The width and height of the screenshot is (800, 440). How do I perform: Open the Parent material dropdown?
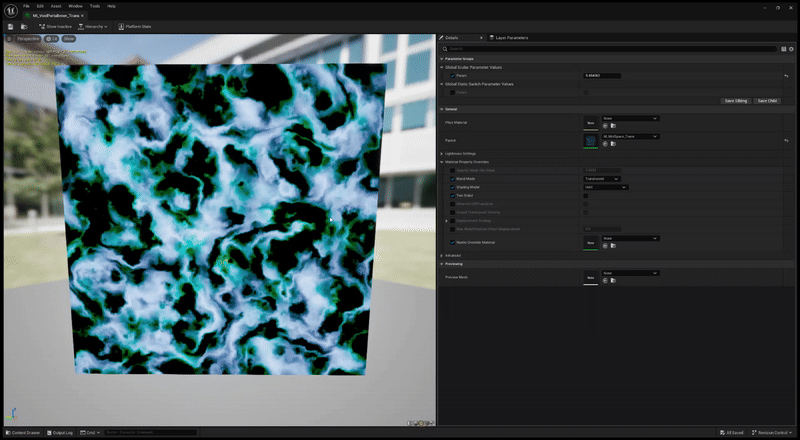(x=631, y=136)
